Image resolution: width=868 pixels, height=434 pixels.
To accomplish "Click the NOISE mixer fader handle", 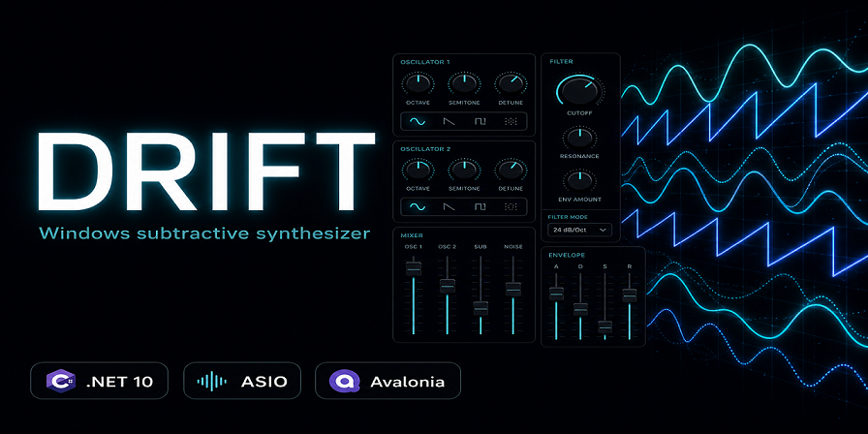I will pyautogui.click(x=513, y=289).
